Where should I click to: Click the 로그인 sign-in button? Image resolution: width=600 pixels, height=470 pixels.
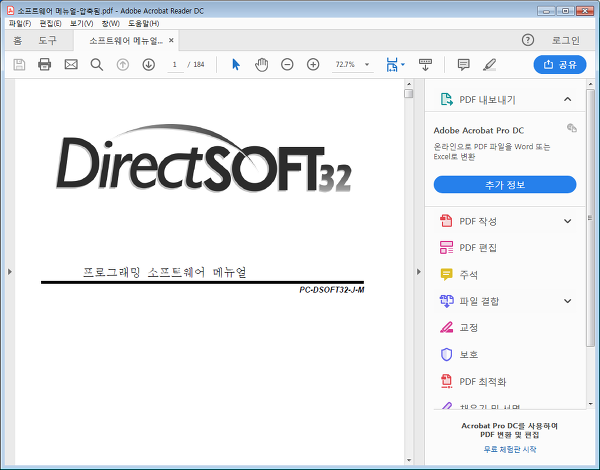point(566,40)
